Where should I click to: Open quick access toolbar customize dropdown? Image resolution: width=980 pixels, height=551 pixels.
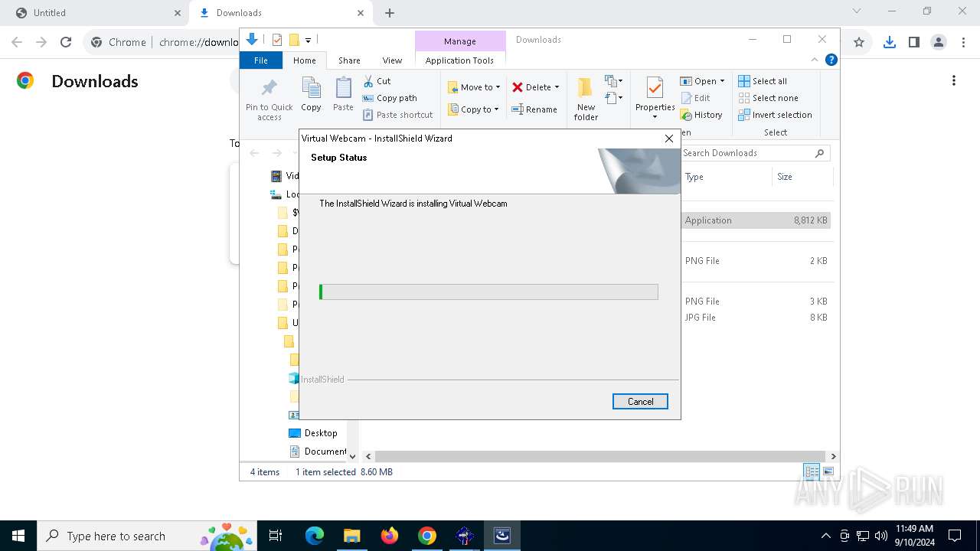[308, 40]
